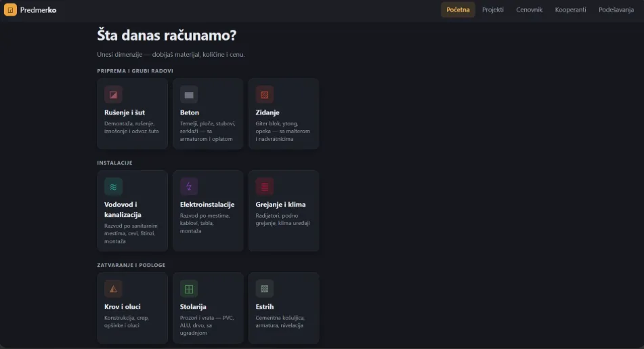Click the Radijatori, podno grejanje text

coord(282,220)
